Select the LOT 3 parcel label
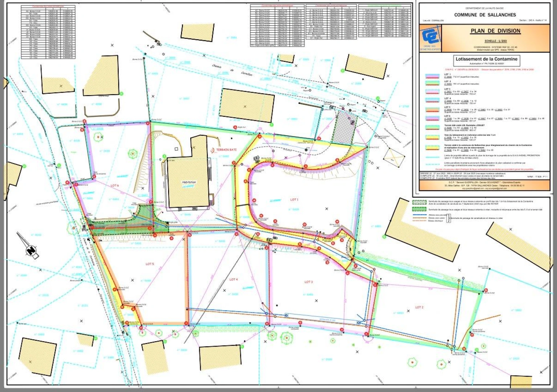Viewport: 557px width, 392px height. click(308, 282)
